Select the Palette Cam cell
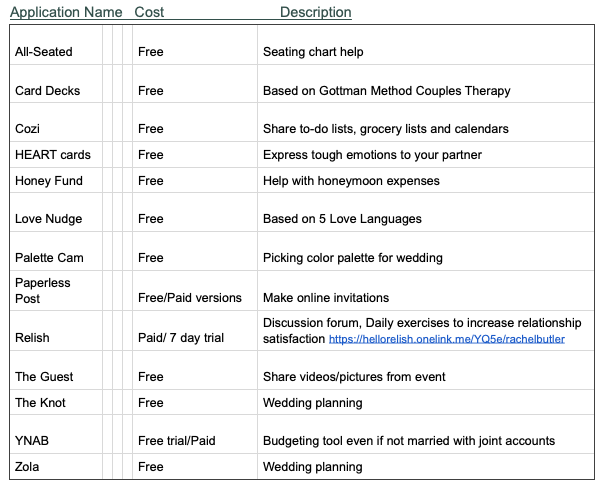Viewport: 605px width, 490px height. (x=56, y=251)
